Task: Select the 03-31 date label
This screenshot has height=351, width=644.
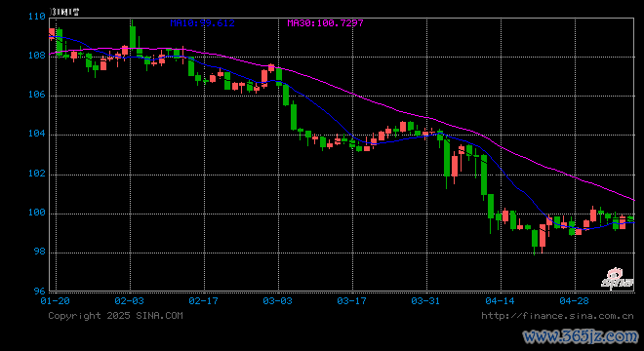Action: click(425, 301)
